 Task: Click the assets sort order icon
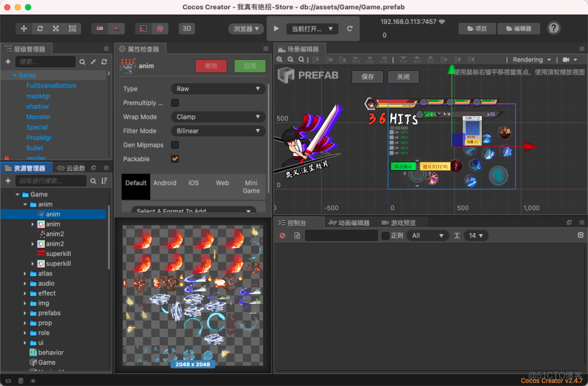(104, 181)
